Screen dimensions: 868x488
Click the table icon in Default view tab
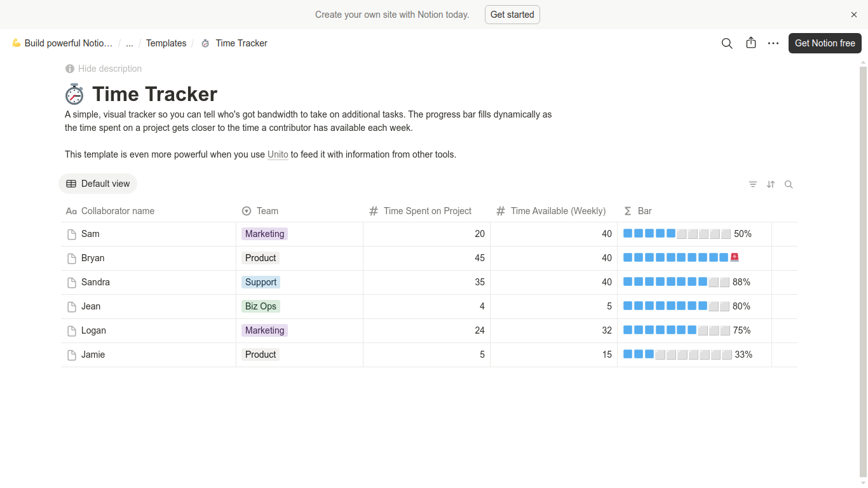point(71,184)
